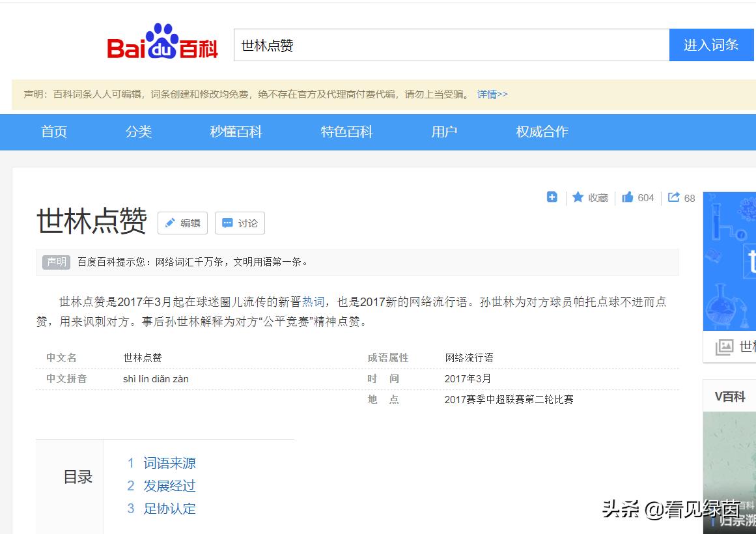756x534 pixels.
Task: Switch to the 秒懂百科 section
Action: coord(235,132)
